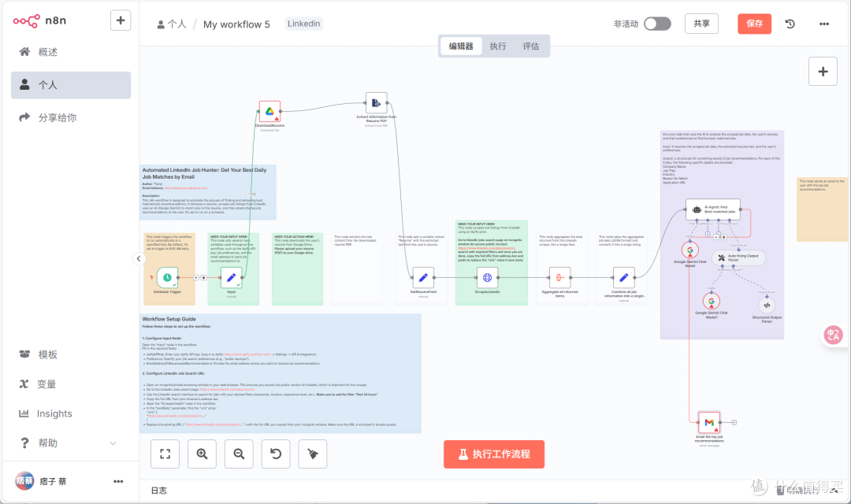Click the Automated LinkedIn Job Hunter sticky note
The width and height of the screenshot is (851, 504).
208,192
